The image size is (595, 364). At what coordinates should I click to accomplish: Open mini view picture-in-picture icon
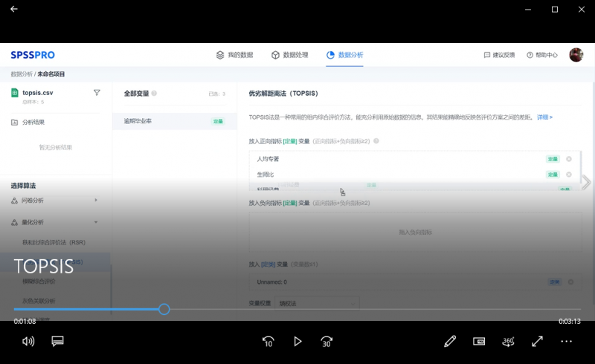coord(479,342)
